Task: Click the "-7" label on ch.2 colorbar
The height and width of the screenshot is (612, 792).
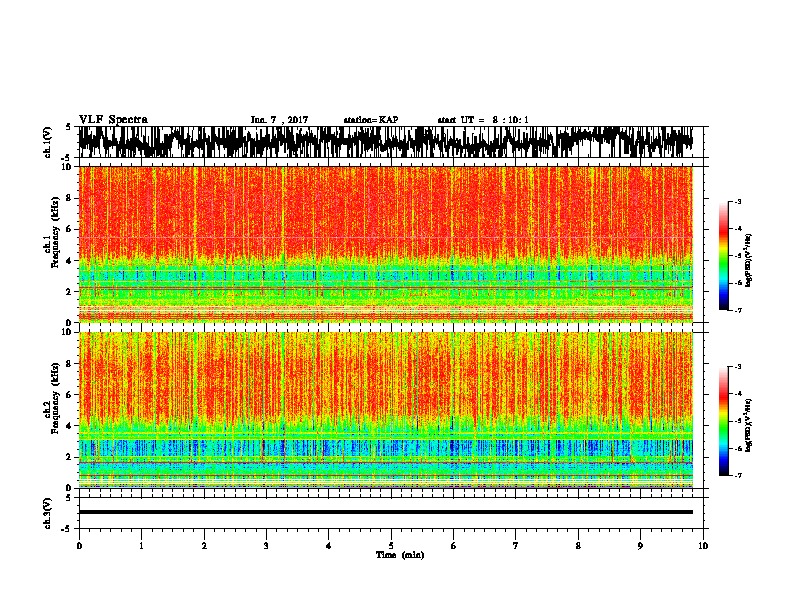Action: coord(738,476)
